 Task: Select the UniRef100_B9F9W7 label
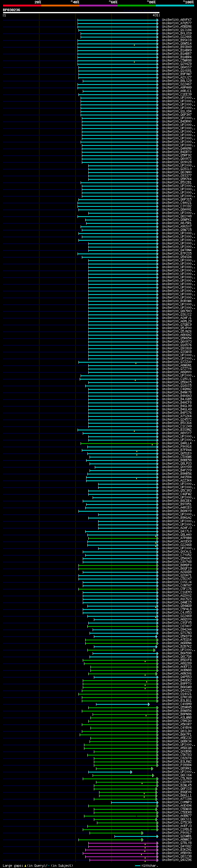[177, 74]
